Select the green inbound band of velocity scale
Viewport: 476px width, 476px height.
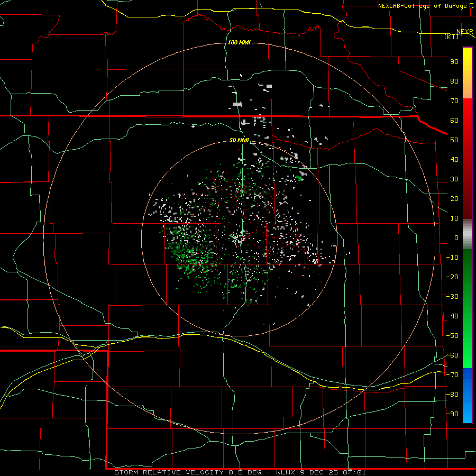467,308
